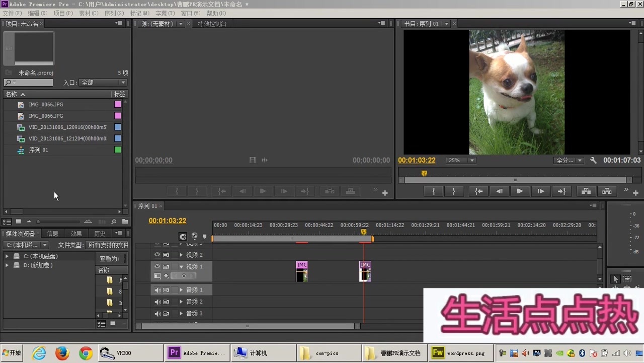Image resolution: width=644 pixels, height=363 pixels.
Task: Step forward one frame in Program monitor
Action: point(541,191)
